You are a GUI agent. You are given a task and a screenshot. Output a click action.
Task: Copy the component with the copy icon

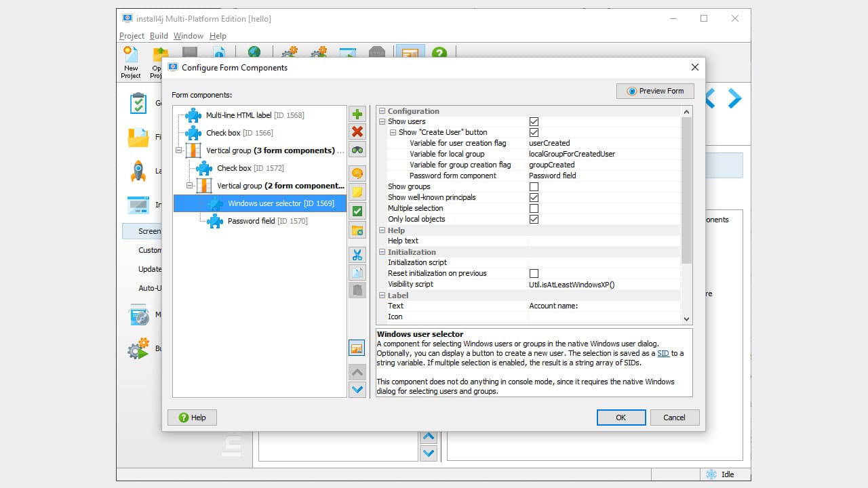click(x=357, y=272)
